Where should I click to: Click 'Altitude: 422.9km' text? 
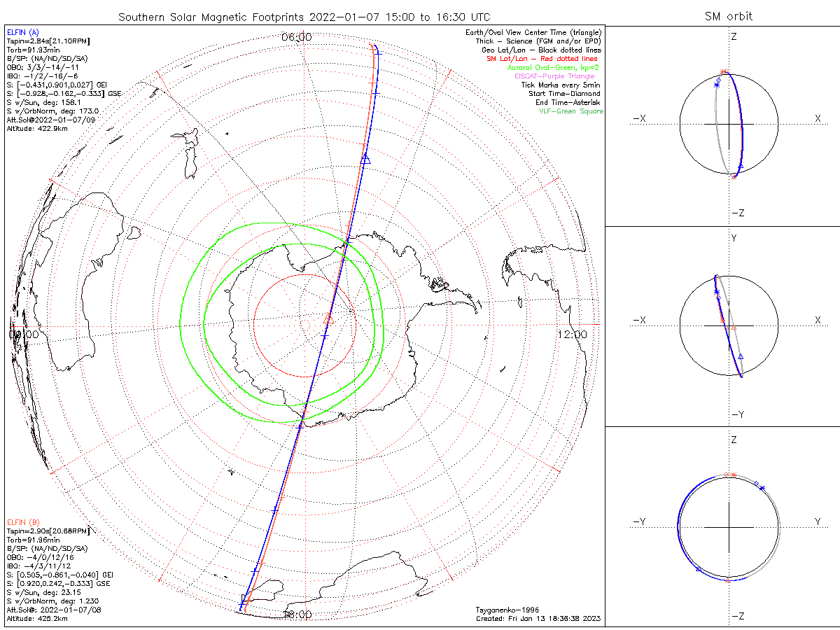(37, 129)
